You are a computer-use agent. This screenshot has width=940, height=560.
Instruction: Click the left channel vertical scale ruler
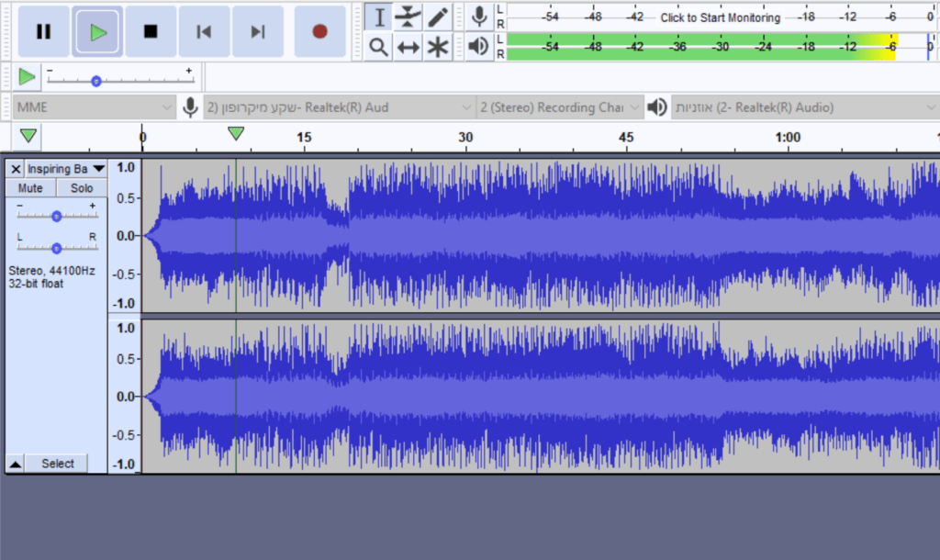[x=125, y=236]
